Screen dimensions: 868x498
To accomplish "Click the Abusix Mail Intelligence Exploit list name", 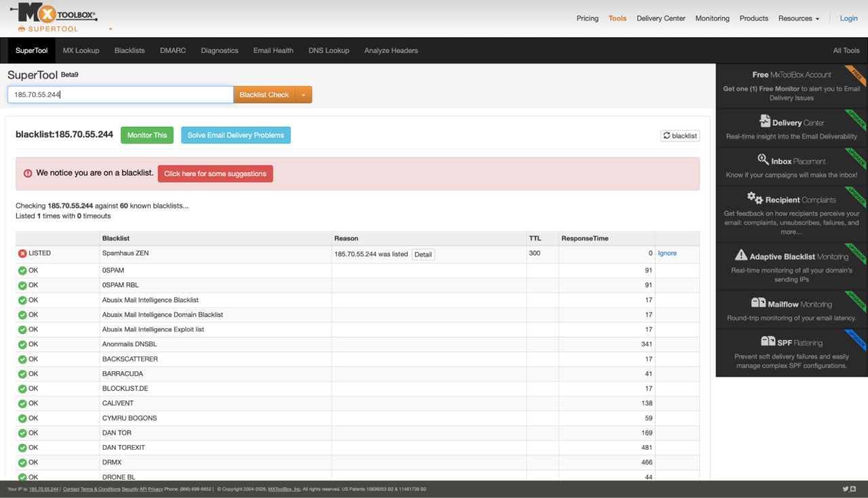I will click(153, 329).
